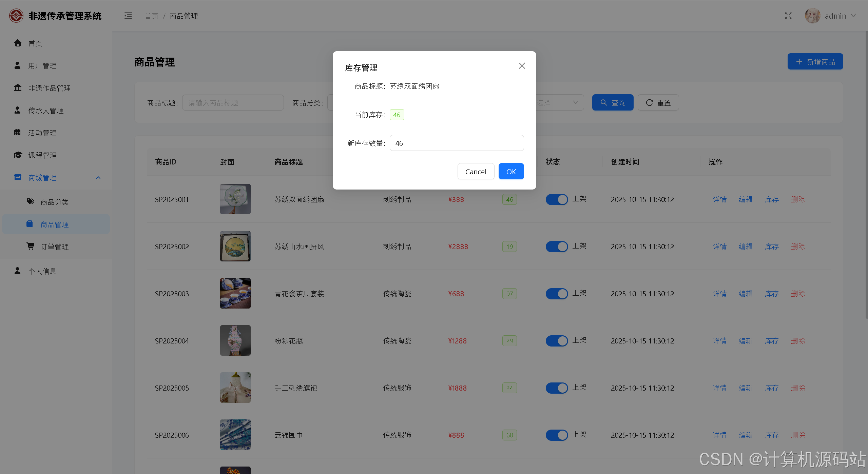Open 个人信息 menu item

[42, 271]
